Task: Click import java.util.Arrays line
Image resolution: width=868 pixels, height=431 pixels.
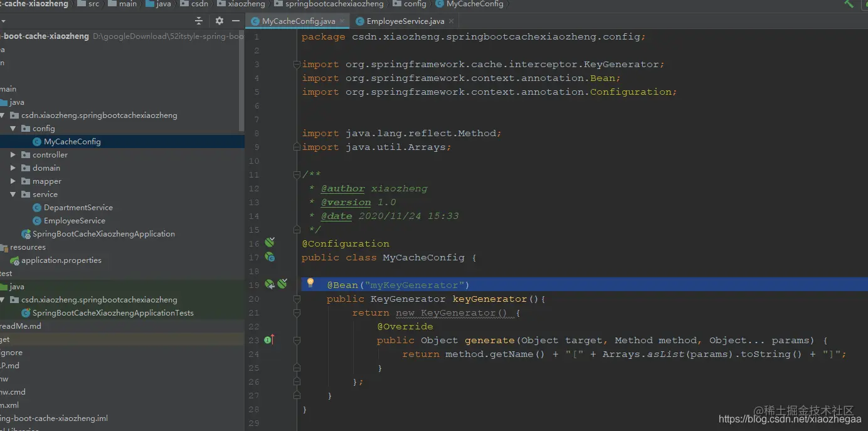Action: tap(376, 147)
